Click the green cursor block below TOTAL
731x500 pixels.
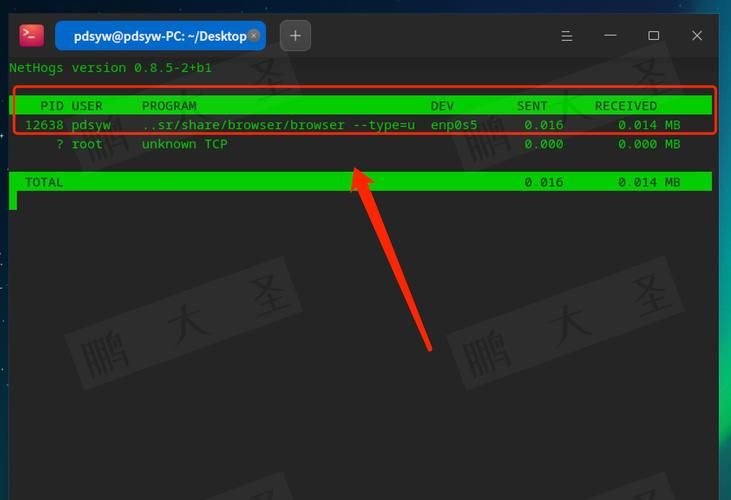[13, 200]
